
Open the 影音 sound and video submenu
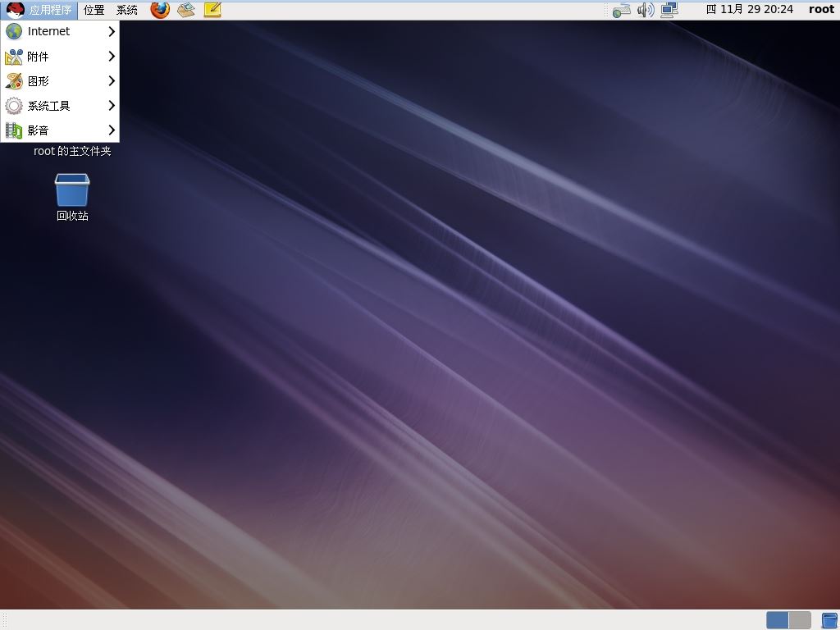coord(60,130)
